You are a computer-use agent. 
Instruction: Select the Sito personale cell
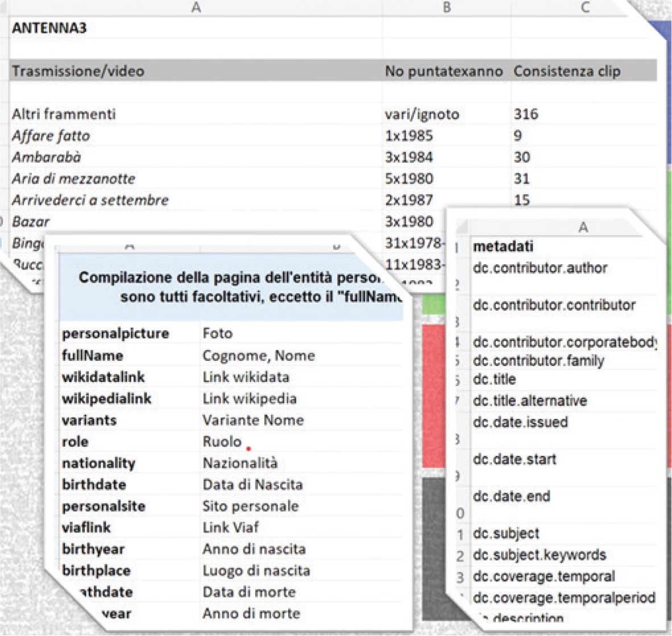[301, 506]
